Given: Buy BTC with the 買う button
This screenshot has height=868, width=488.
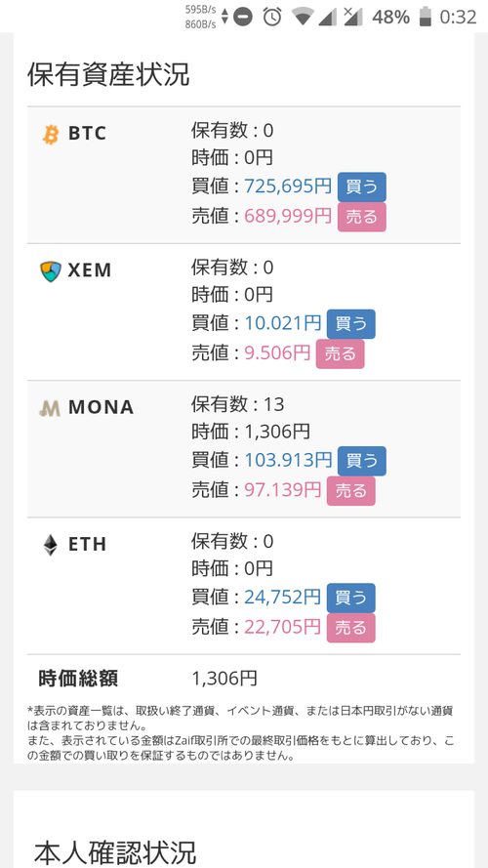Looking at the screenshot, I should pos(362,187).
